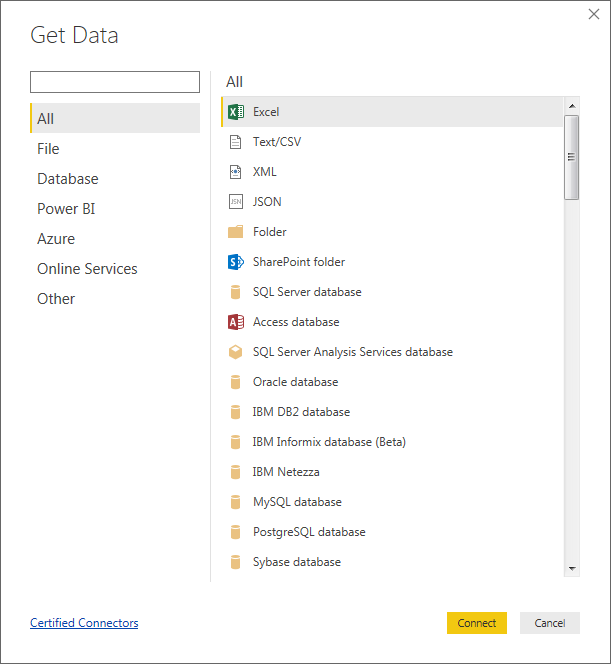
Task: Choose SQL Server database label
Action: 307,292
